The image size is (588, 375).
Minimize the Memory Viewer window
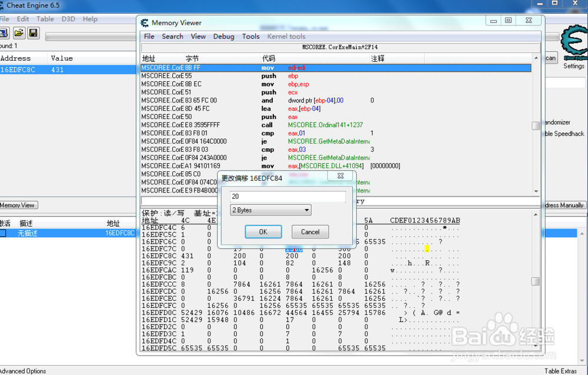(493, 20)
